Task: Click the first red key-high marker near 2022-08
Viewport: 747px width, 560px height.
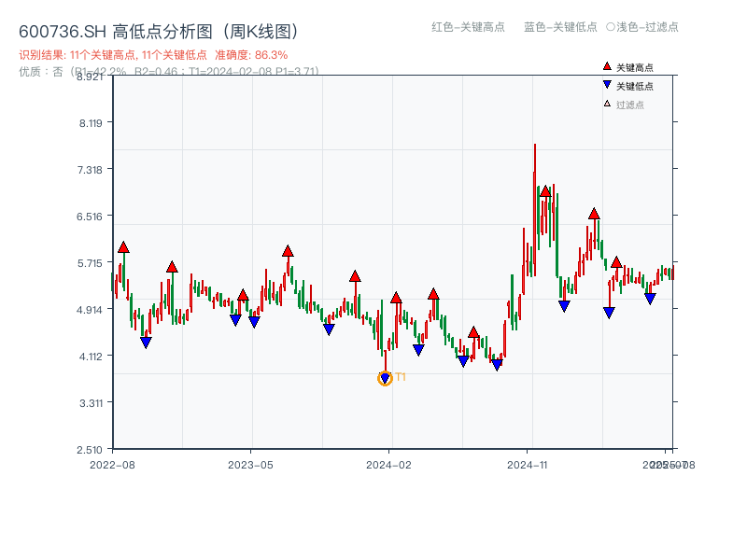Action: click(x=121, y=247)
